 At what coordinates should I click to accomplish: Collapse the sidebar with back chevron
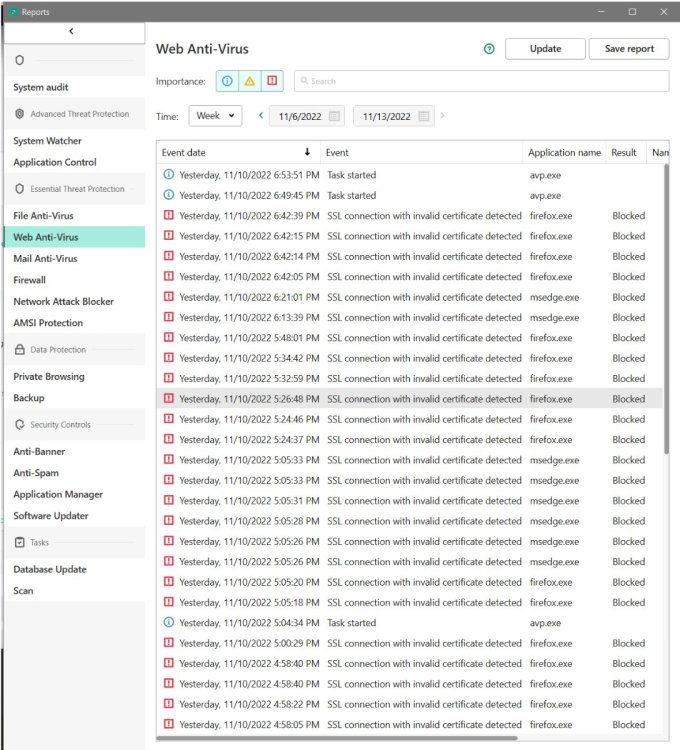[x=71, y=31]
